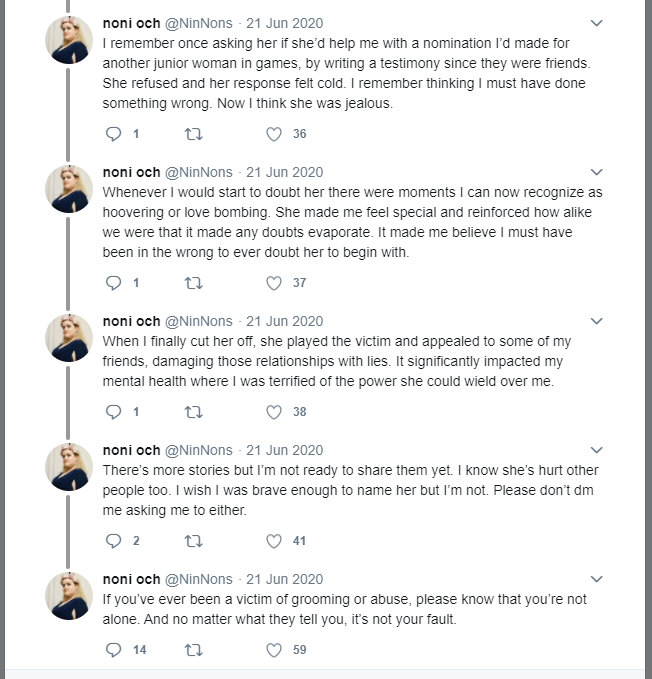The height and width of the screenshot is (679, 652).
Task: Retweet the tweet about hoovering or love bombing
Action: 194,283
